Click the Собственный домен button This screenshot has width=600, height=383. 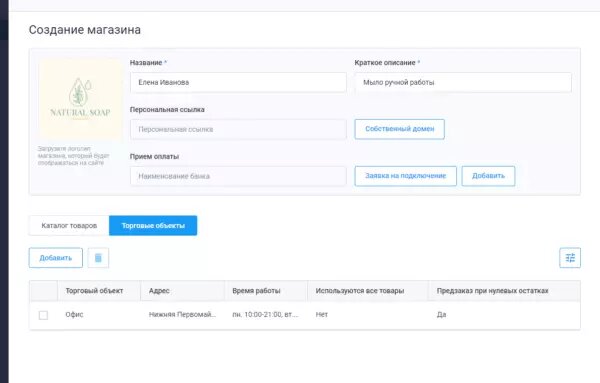pyautogui.click(x=399, y=129)
